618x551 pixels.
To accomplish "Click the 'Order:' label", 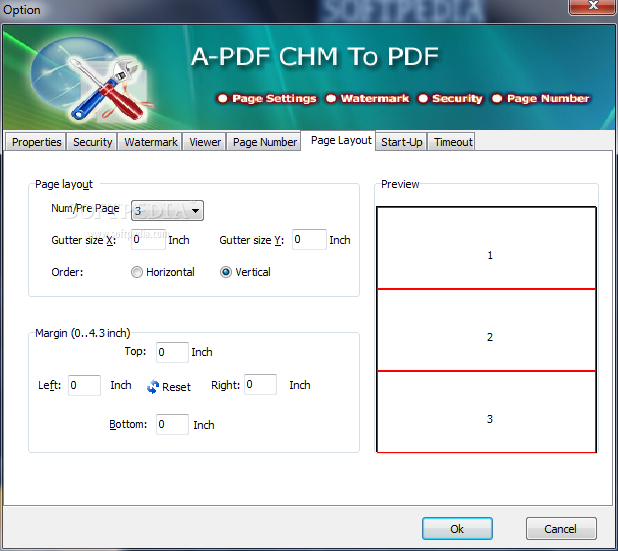I will (x=67, y=272).
